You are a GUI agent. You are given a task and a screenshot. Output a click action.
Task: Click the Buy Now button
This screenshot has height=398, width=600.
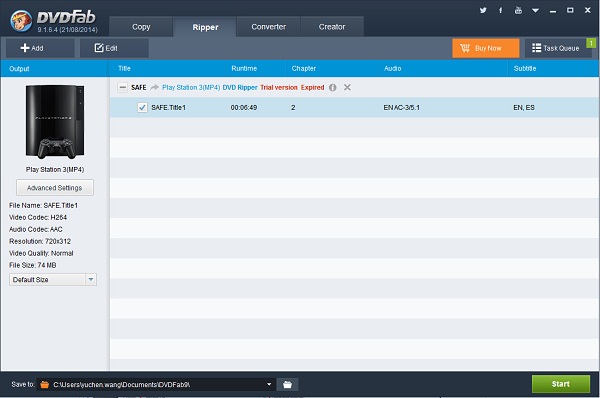(x=486, y=48)
